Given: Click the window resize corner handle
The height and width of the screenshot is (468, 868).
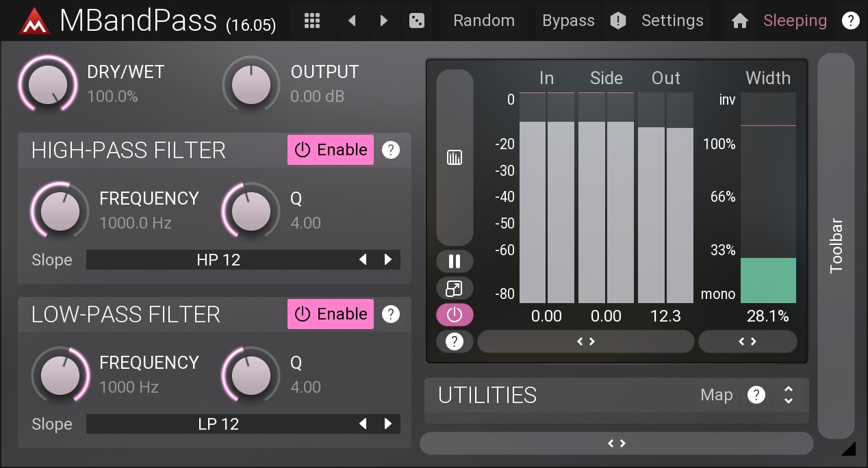Looking at the screenshot, I should click(x=848, y=449).
